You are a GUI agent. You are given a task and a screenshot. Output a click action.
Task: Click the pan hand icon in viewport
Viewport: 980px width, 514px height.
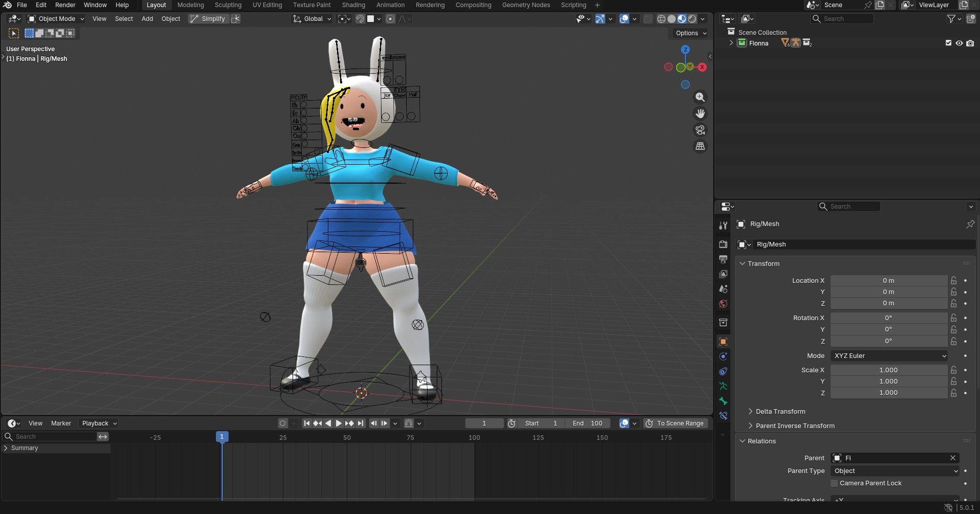[700, 114]
